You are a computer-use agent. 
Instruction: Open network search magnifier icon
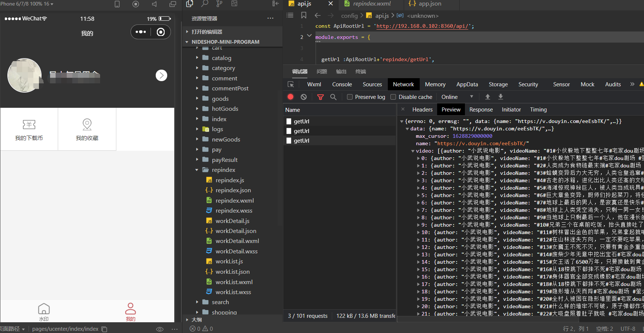pyautogui.click(x=333, y=97)
